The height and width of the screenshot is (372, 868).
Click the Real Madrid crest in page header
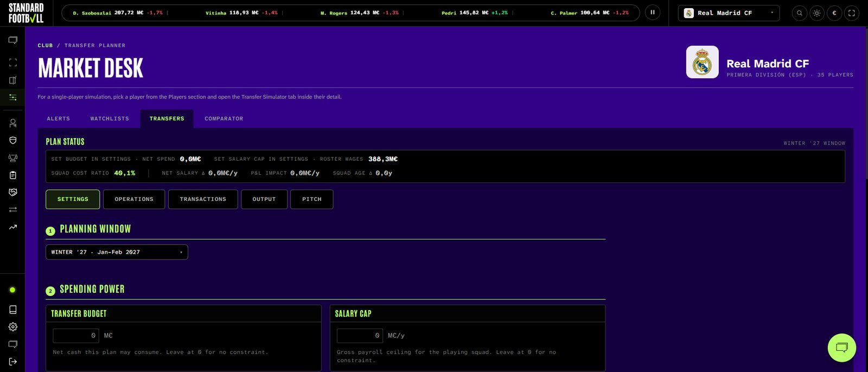pyautogui.click(x=703, y=62)
